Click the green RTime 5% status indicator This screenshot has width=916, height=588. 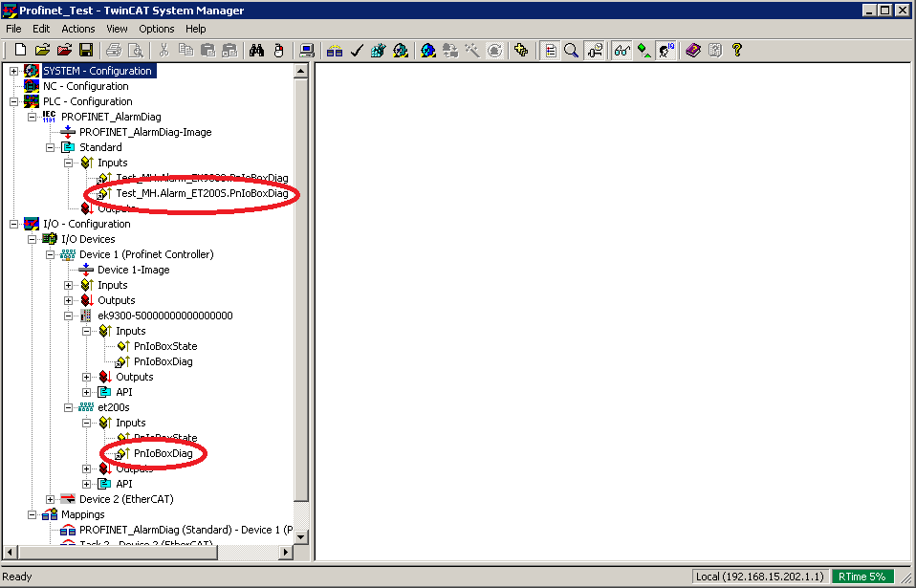click(862, 577)
